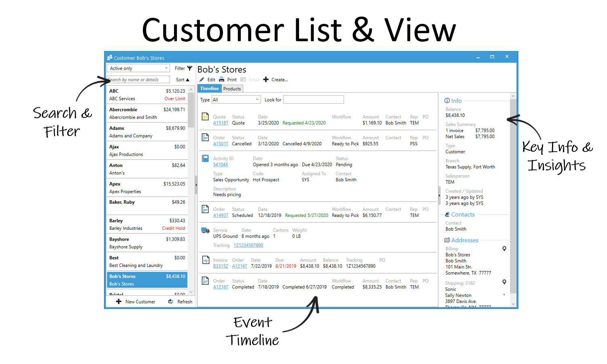
Task: Click the Refresh icon below customer list
Action: (171, 302)
